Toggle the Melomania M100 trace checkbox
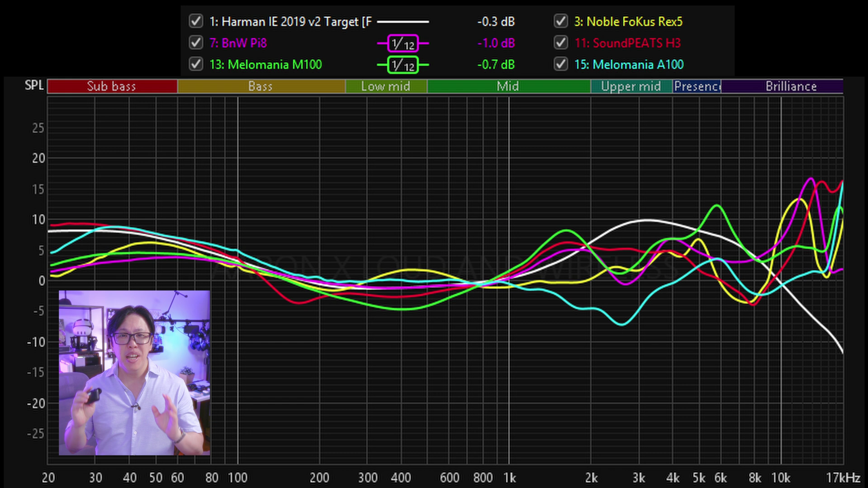 (196, 64)
